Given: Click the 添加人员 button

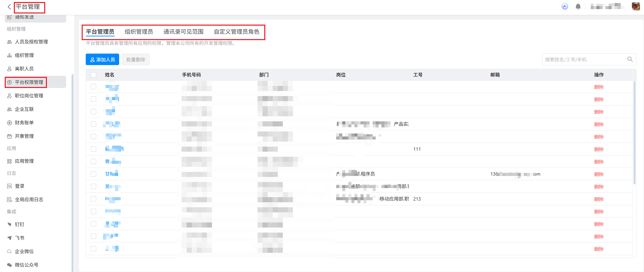Looking at the screenshot, I should [x=102, y=59].
